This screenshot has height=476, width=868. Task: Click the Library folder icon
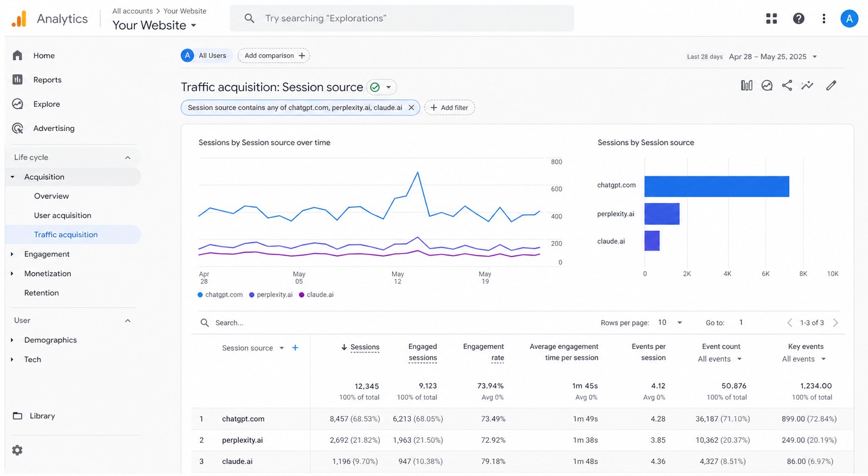click(x=17, y=416)
